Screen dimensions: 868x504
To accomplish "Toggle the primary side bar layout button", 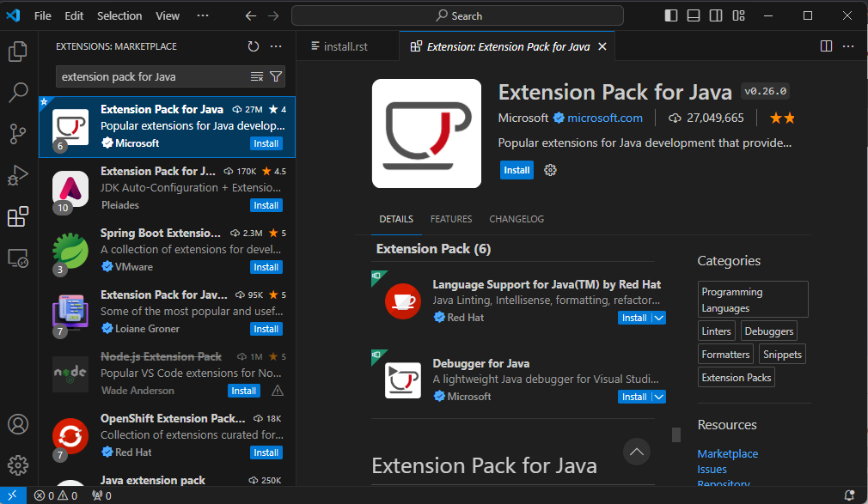I will [x=671, y=15].
